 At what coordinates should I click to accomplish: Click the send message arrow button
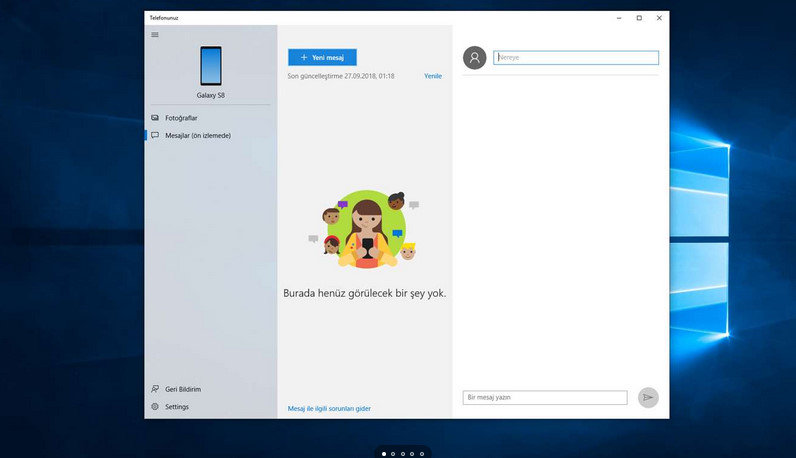648,398
